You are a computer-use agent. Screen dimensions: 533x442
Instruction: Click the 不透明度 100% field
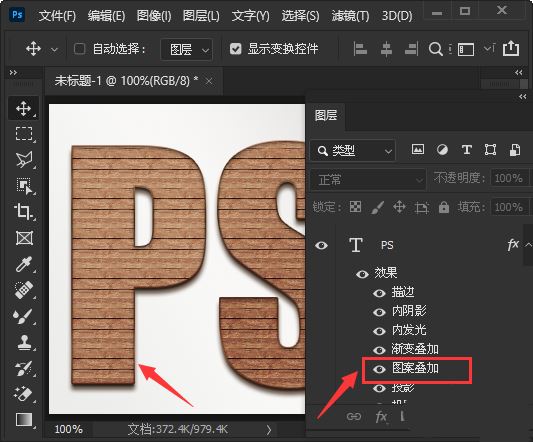pos(509,178)
